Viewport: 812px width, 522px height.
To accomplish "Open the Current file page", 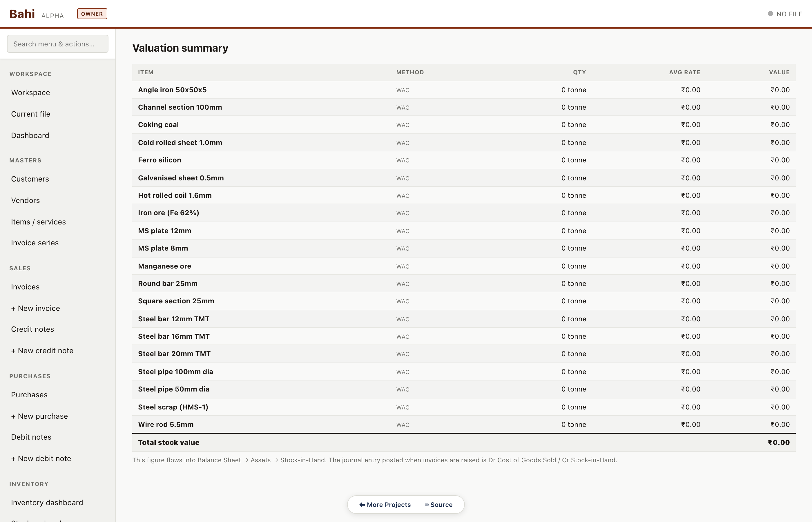I will click(x=30, y=114).
